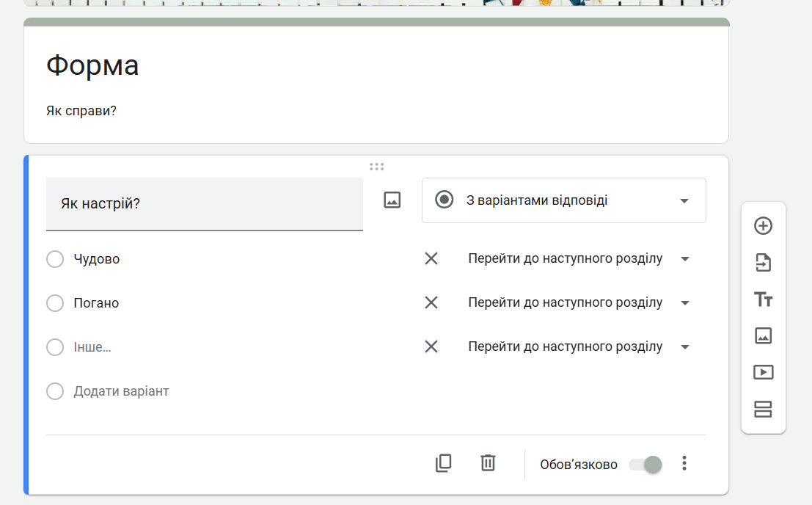Open the navigation dropdown beside 'Іншe…'
Screen dimensions: 812x505
tap(684, 346)
